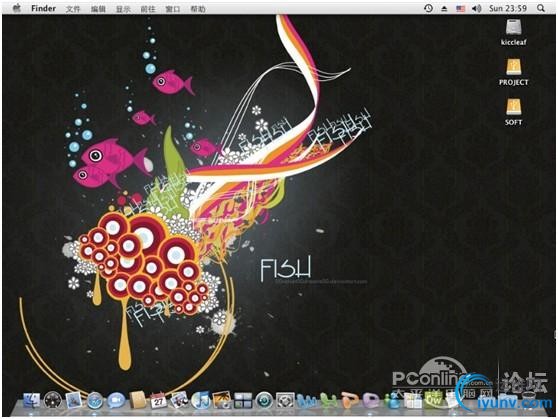558x419 pixels.
Task: Open the 窗口 menu
Action: point(173,9)
